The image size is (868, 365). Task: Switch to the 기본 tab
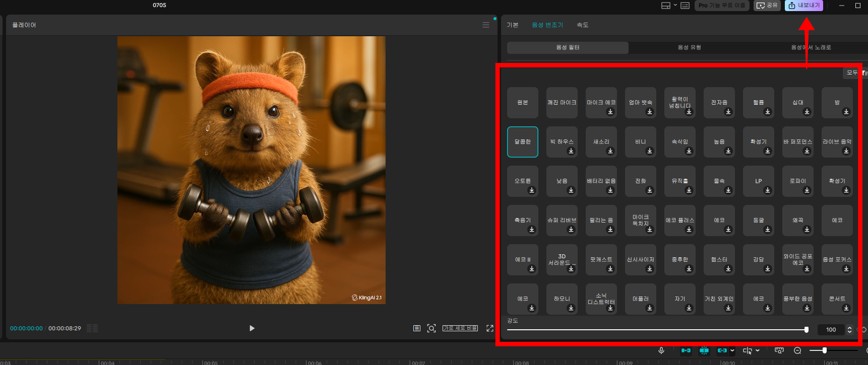(x=513, y=25)
